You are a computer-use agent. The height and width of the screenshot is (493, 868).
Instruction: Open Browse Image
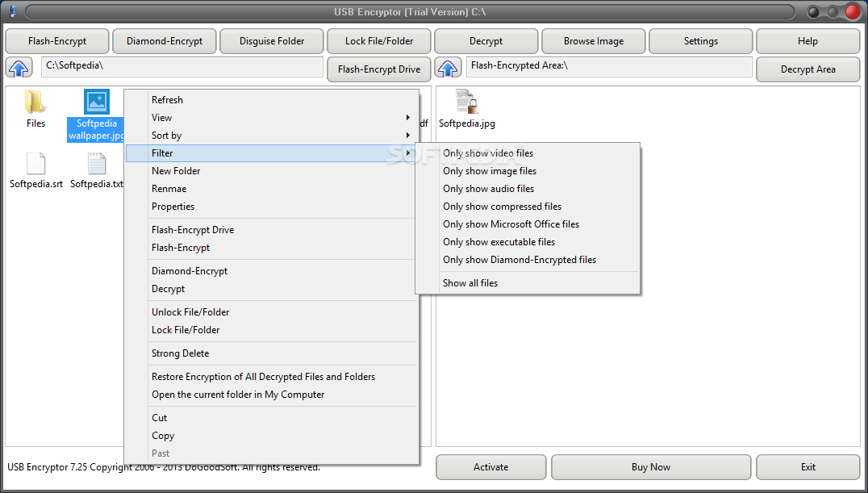point(594,41)
